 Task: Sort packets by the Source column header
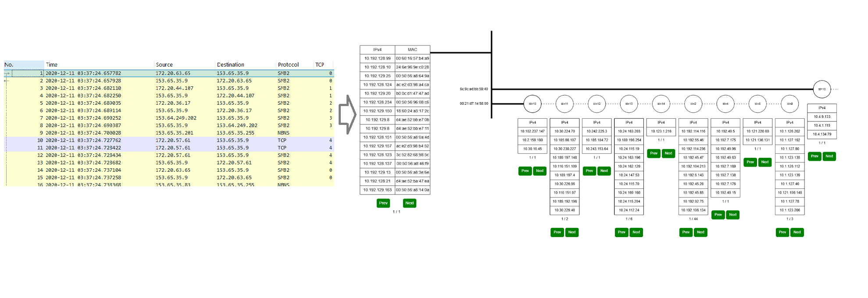click(164, 65)
